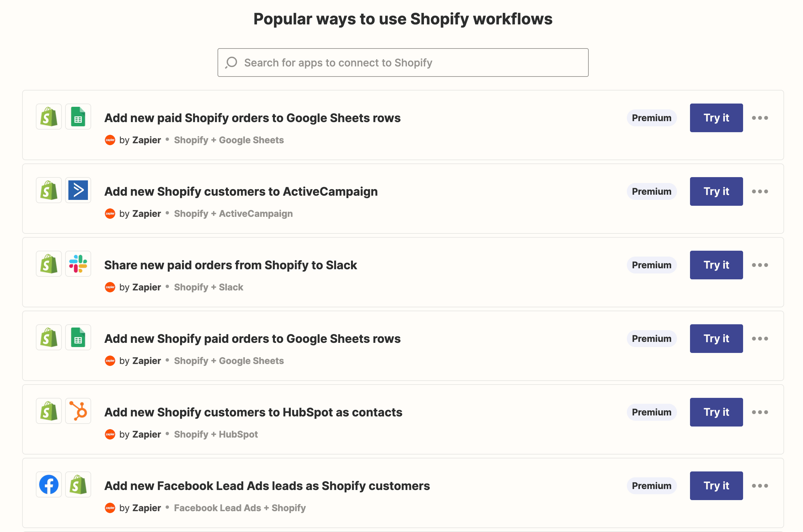The image size is (803, 532).
Task: Click 'Popular ways to use Shopify workflows' heading
Action: click(403, 19)
